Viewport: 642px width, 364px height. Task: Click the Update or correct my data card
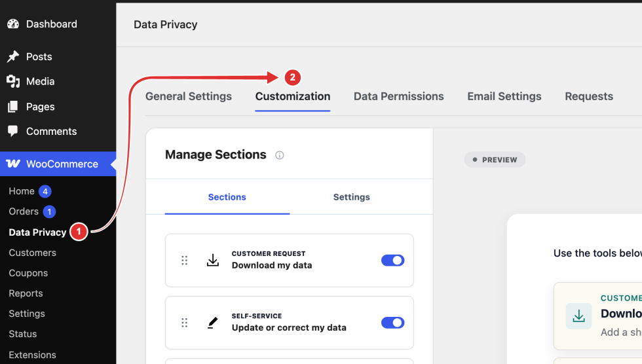290,323
